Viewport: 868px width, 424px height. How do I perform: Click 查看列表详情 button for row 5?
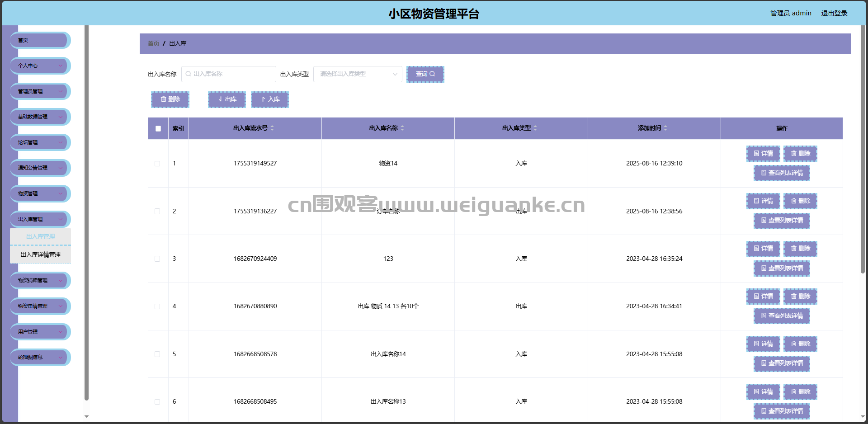(782, 363)
